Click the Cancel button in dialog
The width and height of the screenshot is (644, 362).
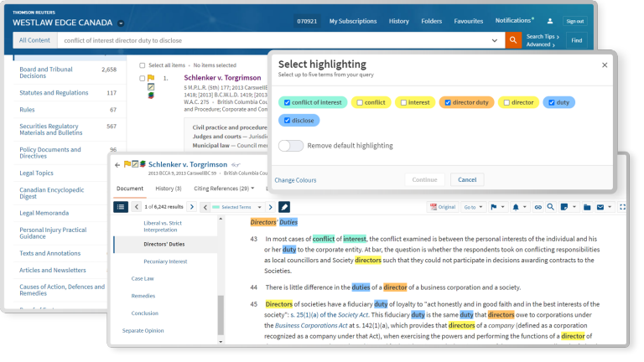point(467,180)
